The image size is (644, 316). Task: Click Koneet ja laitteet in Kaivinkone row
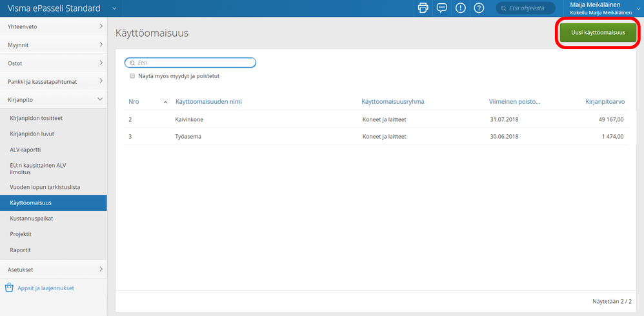tap(384, 119)
